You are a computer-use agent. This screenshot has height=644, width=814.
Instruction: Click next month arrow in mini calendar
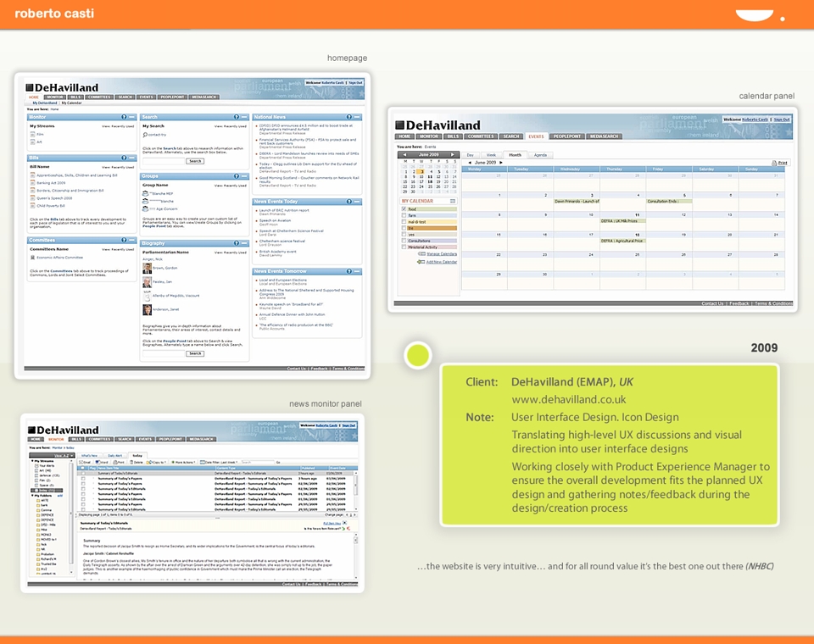pos(453,154)
